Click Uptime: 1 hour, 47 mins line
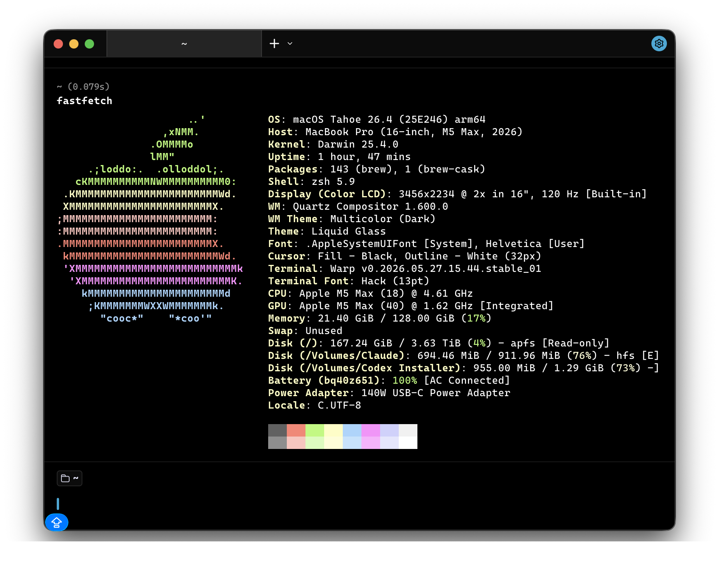The image size is (719, 588). 339,157
